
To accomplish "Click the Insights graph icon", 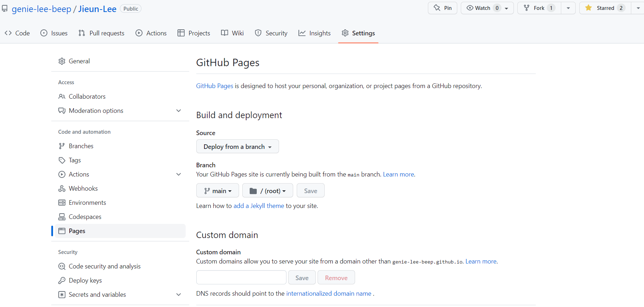I will pos(302,33).
